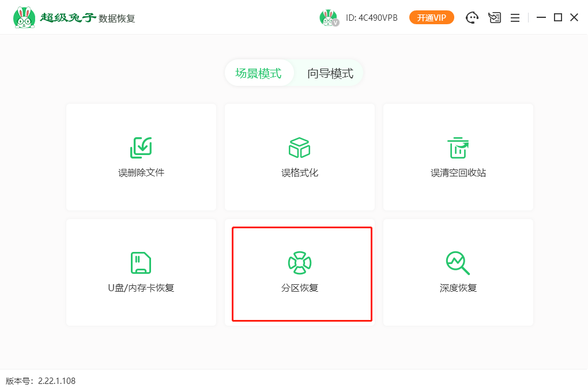Switch to the 场景模式 tab
The image size is (588, 392).
[258, 73]
